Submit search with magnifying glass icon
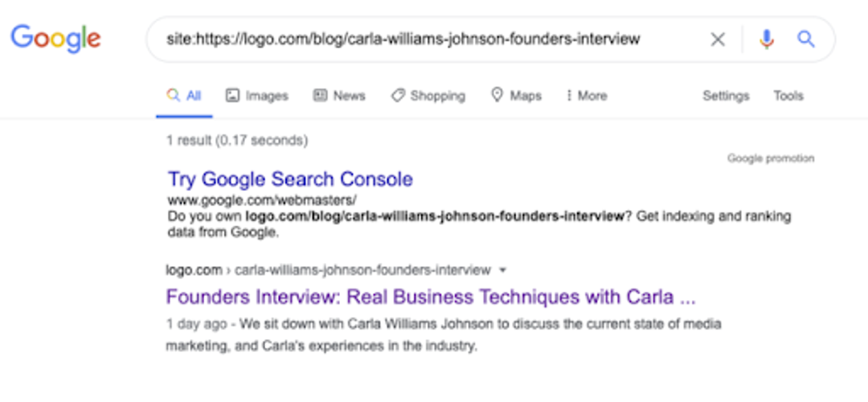The image size is (868, 402). (806, 39)
